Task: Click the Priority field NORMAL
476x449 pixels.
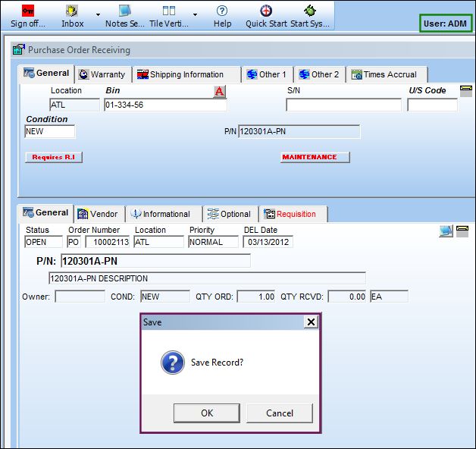Action: coord(214,242)
